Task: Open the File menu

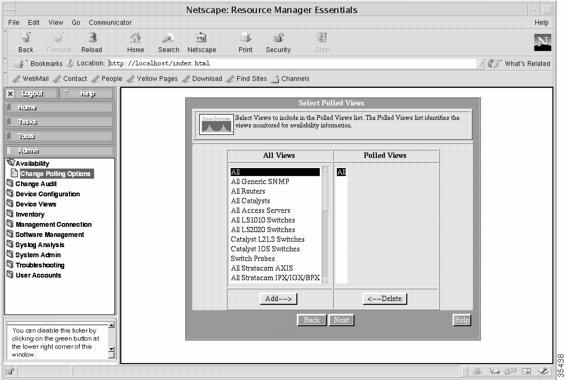Action: coord(14,22)
